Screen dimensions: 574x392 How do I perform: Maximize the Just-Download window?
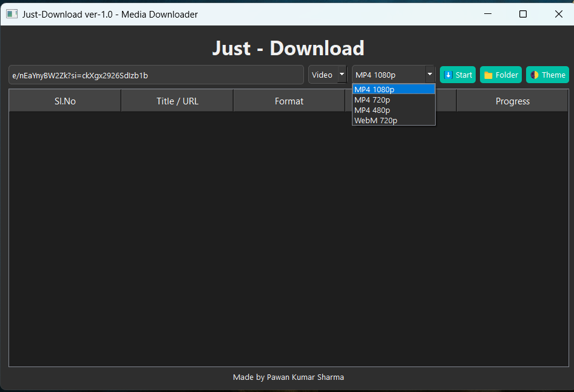523,14
